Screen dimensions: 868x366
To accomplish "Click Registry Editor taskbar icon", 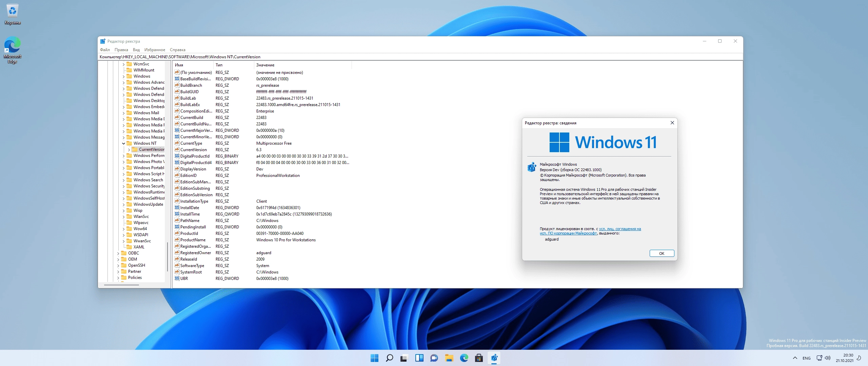I will [x=494, y=358].
